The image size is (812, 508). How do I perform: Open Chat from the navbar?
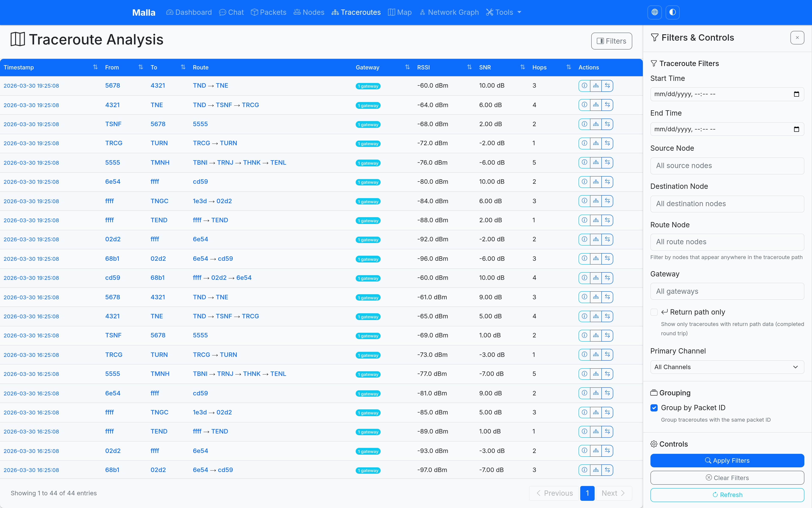tap(231, 12)
